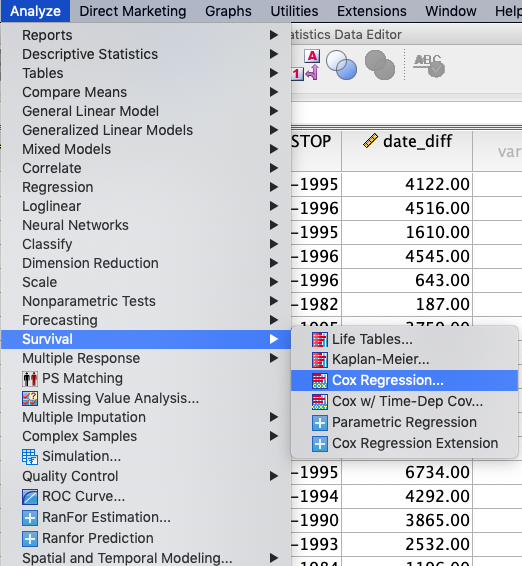Select Cox Regression Extension item

click(x=404, y=444)
